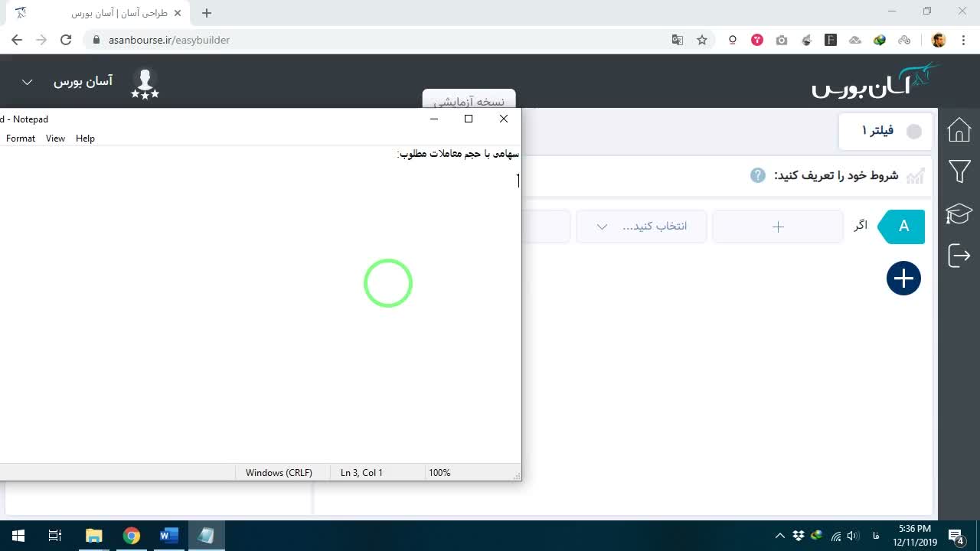Click the black F extension icon
Image resolution: width=980 pixels, height=551 pixels.
click(831, 40)
